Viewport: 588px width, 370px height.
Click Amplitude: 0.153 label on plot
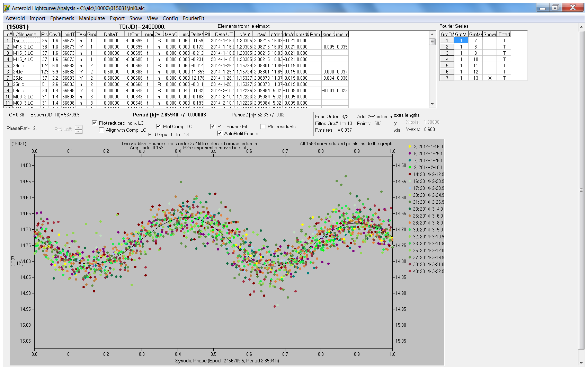pos(146,148)
